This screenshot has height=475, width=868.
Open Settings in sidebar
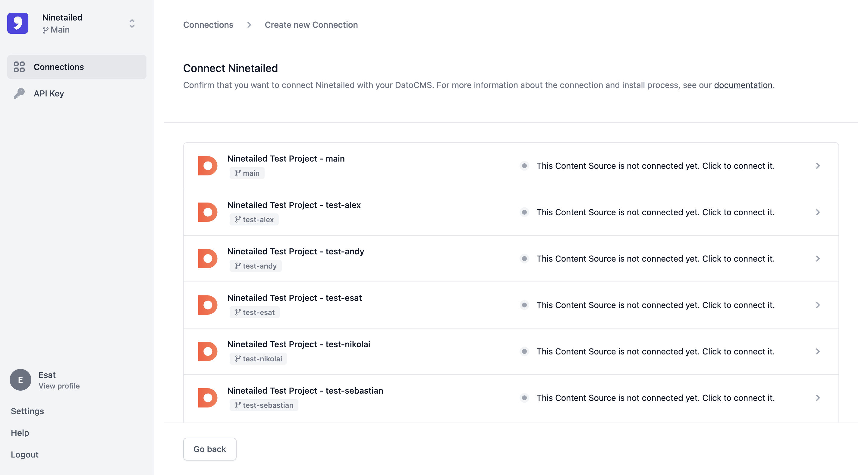pyautogui.click(x=27, y=411)
